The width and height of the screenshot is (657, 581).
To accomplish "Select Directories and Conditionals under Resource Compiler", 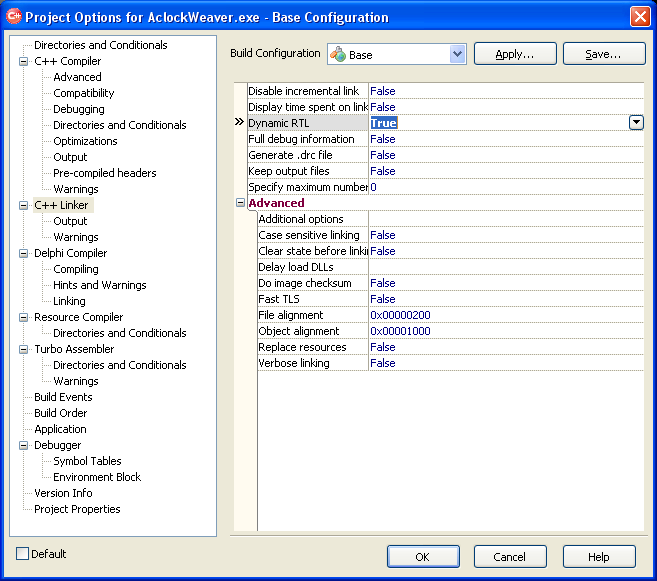I will [x=119, y=333].
